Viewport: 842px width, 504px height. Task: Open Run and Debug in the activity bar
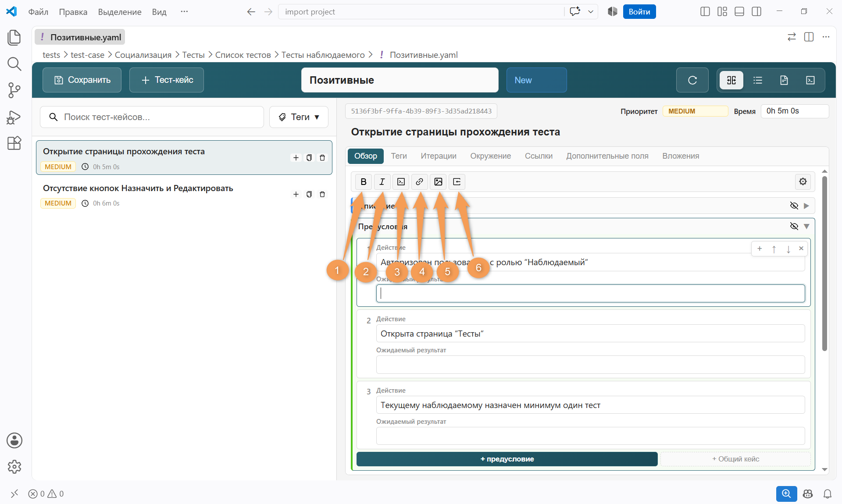click(x=14, y=117)
